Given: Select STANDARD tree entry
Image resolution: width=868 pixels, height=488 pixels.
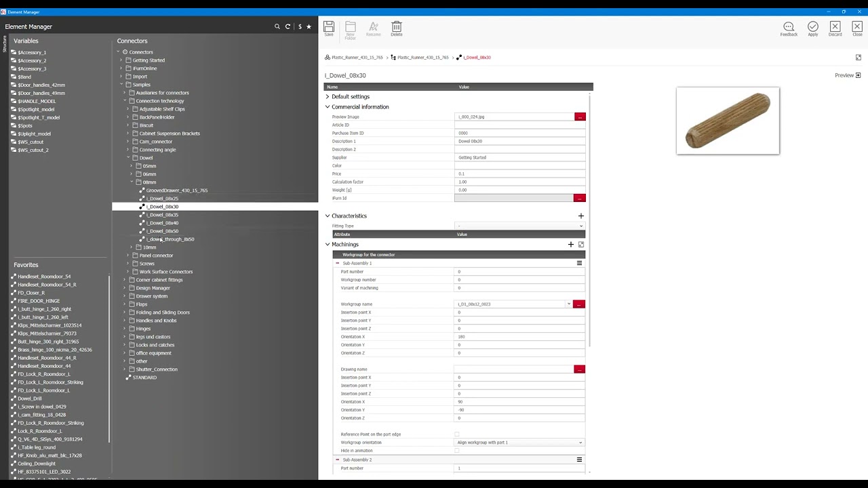Looking at the screenshot, I should click(144, 378).
